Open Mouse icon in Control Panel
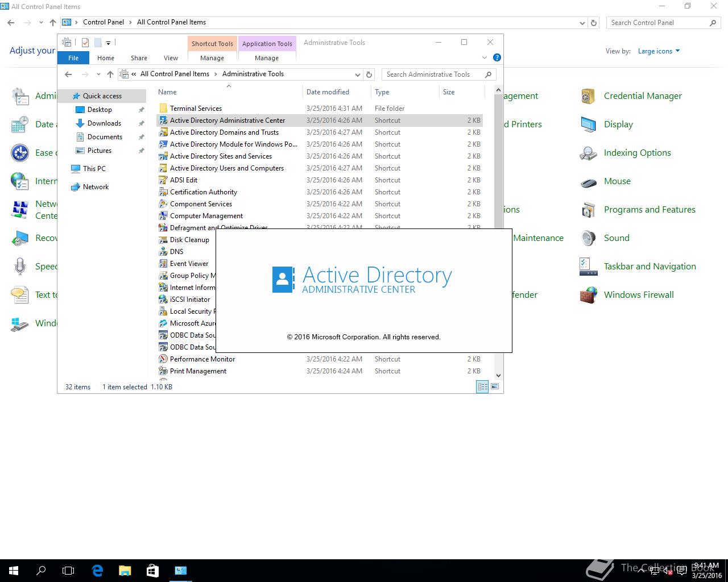 [x=588, y=181]
